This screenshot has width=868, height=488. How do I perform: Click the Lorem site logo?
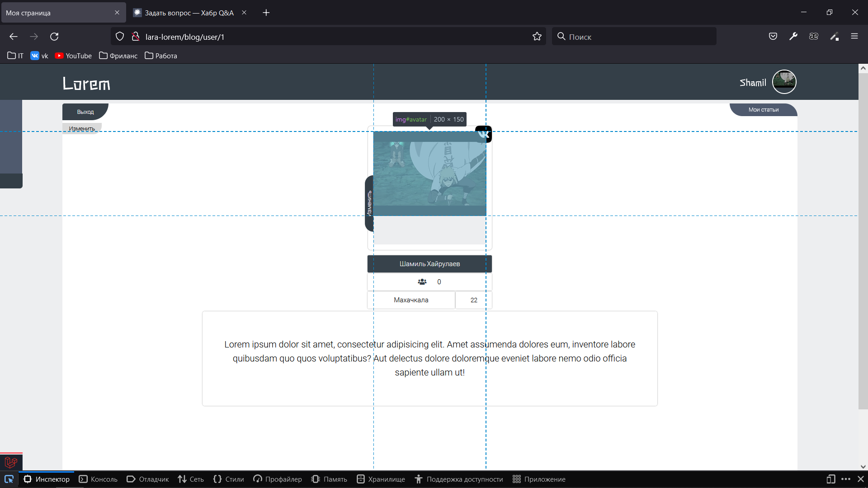point(86,84)
